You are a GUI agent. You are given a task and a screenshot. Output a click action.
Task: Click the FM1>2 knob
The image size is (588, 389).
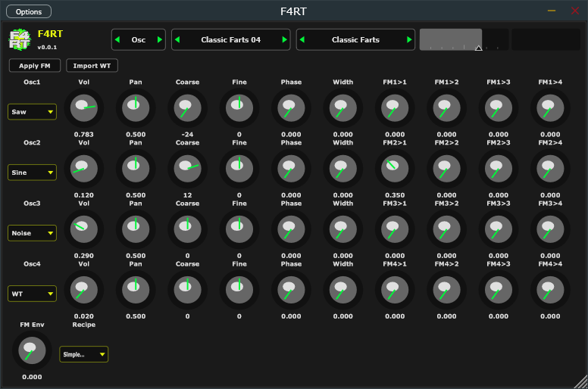click(446, 108)
